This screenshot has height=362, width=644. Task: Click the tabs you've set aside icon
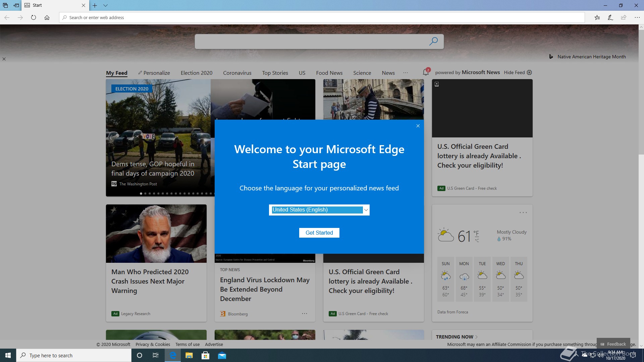point(5,5)
